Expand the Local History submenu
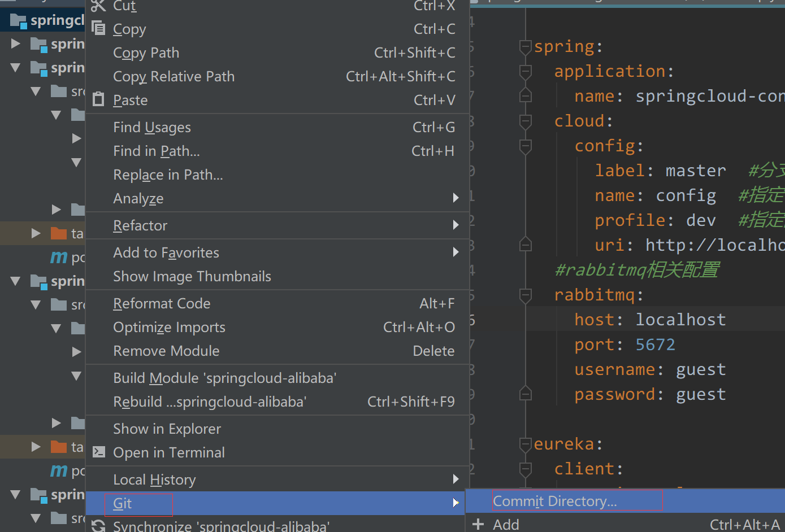The width and height of the screenshot is (785, 532). tap(277, 479)
